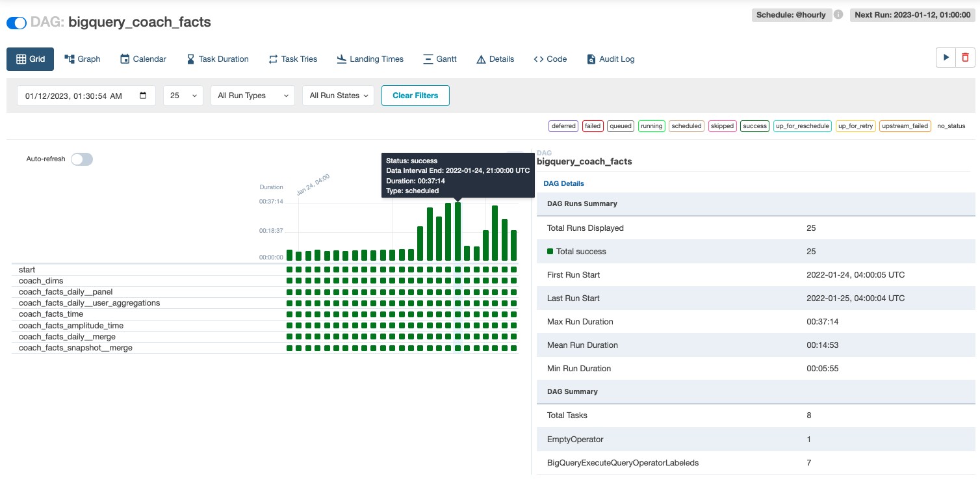
Task: Click the queued status legend
Action: point(621,126)
